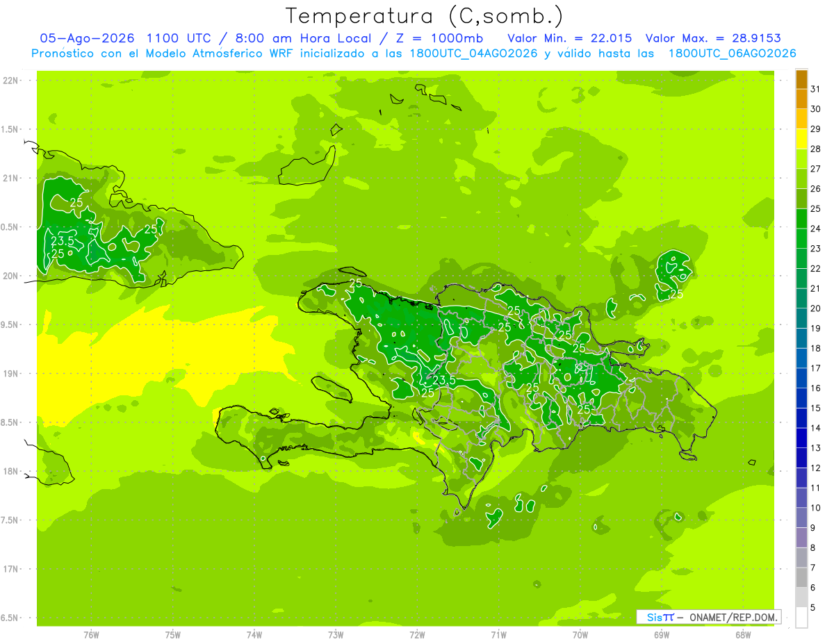Click the orange legend swatch between 30 and 31
This screenshot has width=834, height=644.
(x=801, y=99)
